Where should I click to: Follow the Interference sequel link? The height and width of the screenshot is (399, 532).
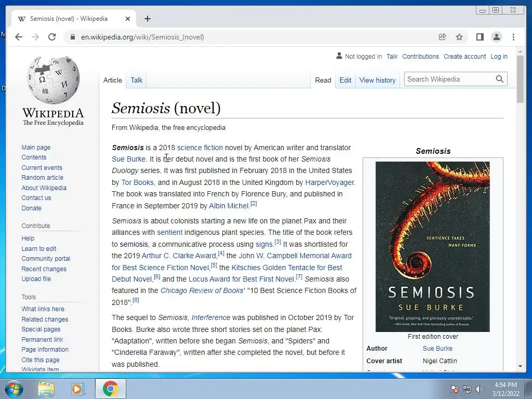pyautogui.click(x=211, y=317)
